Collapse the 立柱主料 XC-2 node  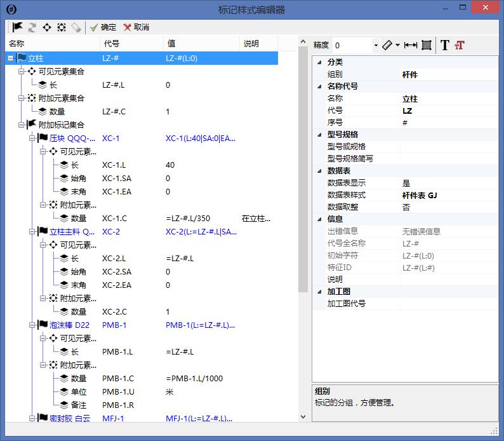click(32, 231)
